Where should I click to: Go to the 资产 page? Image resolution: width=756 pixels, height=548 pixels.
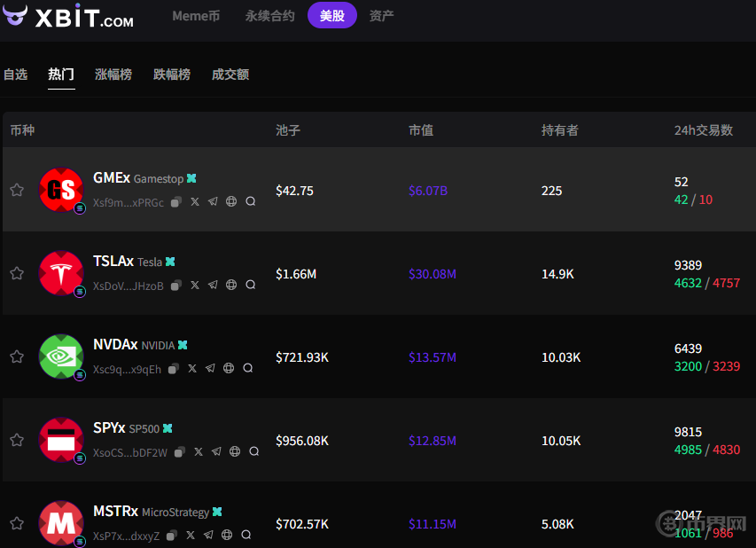[x=381, y=16]
